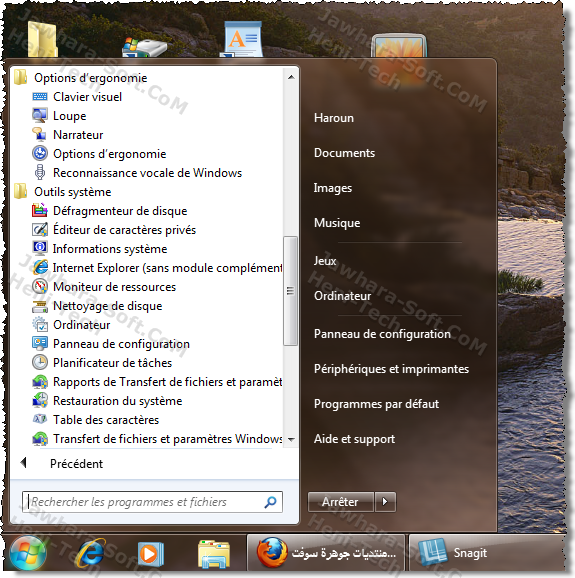This screenshot has height=578, width=575.
Task: Collapse the Outils système folder
Action: pos(73,192)
